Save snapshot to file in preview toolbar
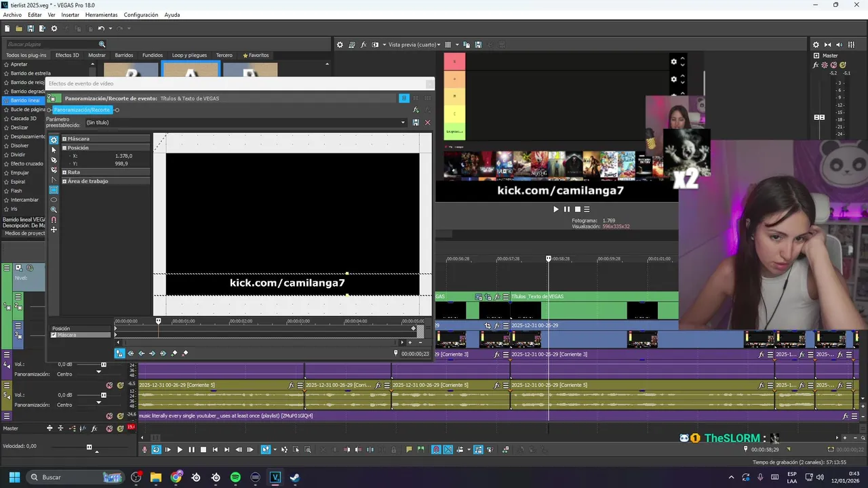Viewport: 868px width, 488px height. pos(478,45)
